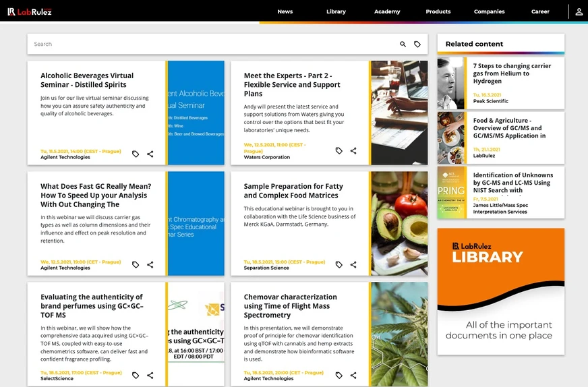Click the avocado and tomato food thumbnail
Screen dimensions: 588x387
click(399, 223)
